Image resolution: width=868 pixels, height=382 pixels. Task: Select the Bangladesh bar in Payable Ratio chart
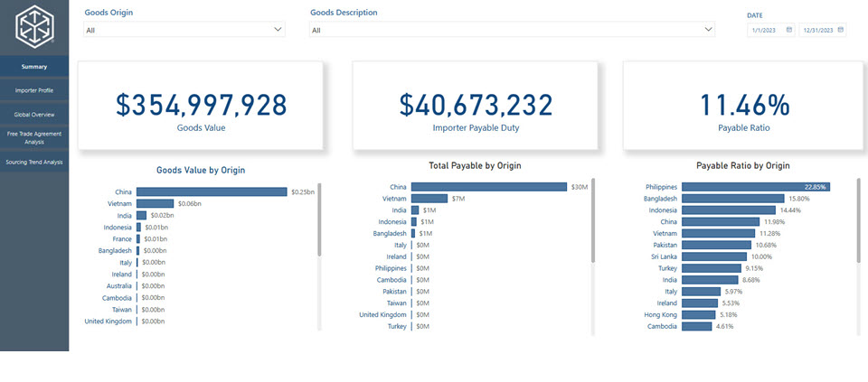click(x=733, y=198)
